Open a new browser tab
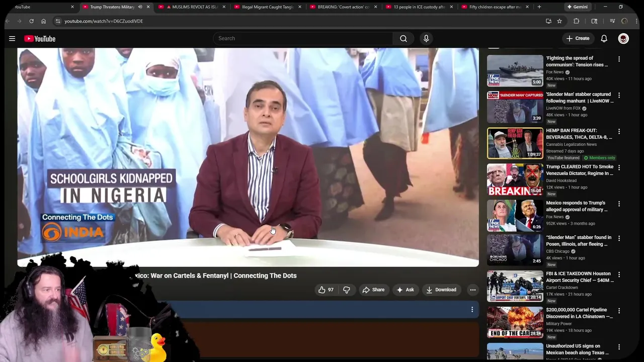The image size is (644, 362). 539,7
